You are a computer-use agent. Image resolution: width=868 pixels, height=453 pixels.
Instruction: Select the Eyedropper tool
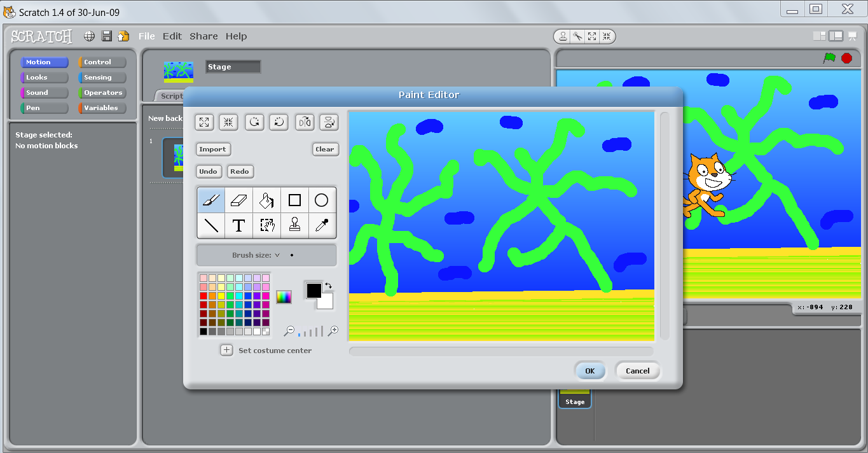[x=322, y=225]
